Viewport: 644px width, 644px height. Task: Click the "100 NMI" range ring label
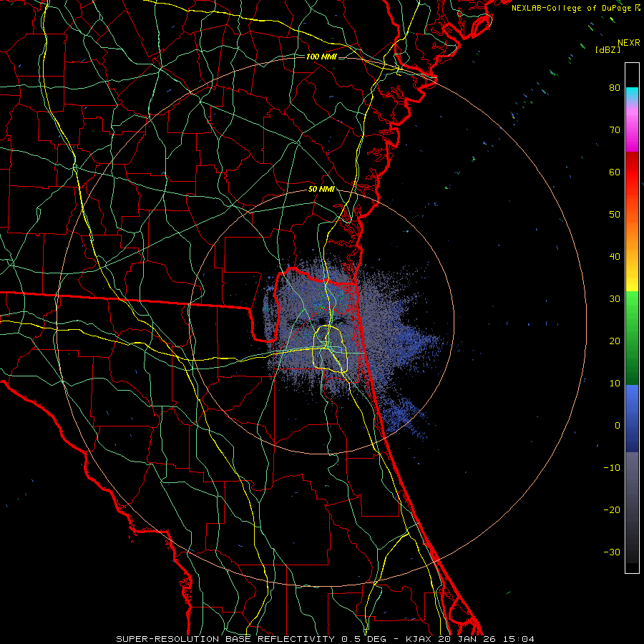point(321,57)
